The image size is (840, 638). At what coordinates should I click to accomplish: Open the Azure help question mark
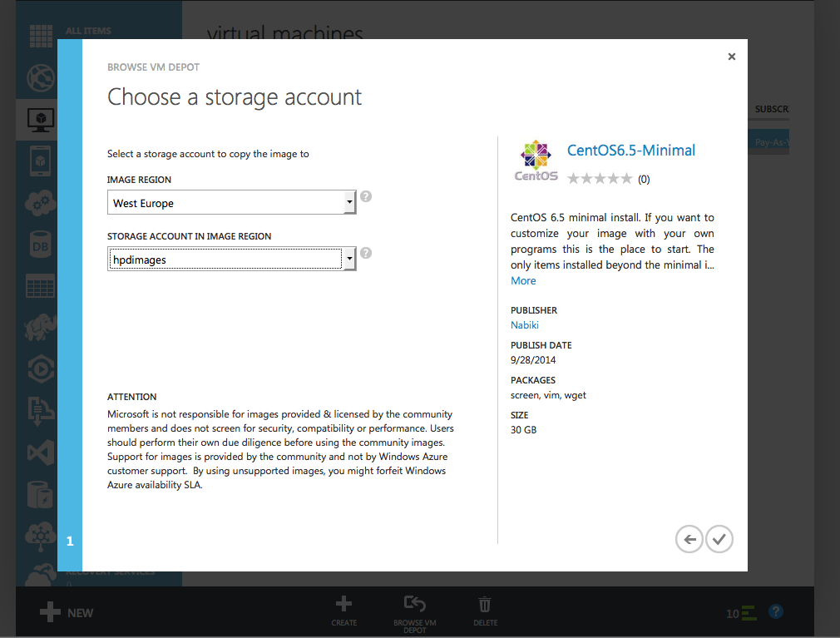pos(775,611)
